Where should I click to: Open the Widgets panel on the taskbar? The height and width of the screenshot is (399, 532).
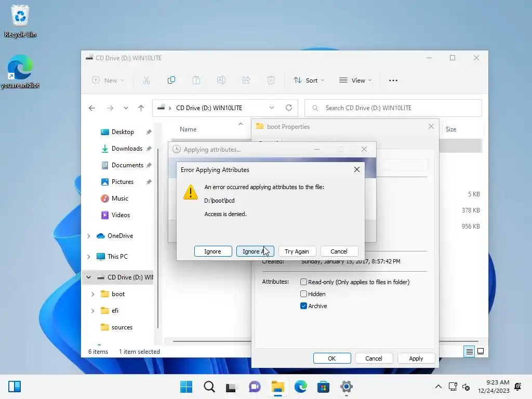15,387
